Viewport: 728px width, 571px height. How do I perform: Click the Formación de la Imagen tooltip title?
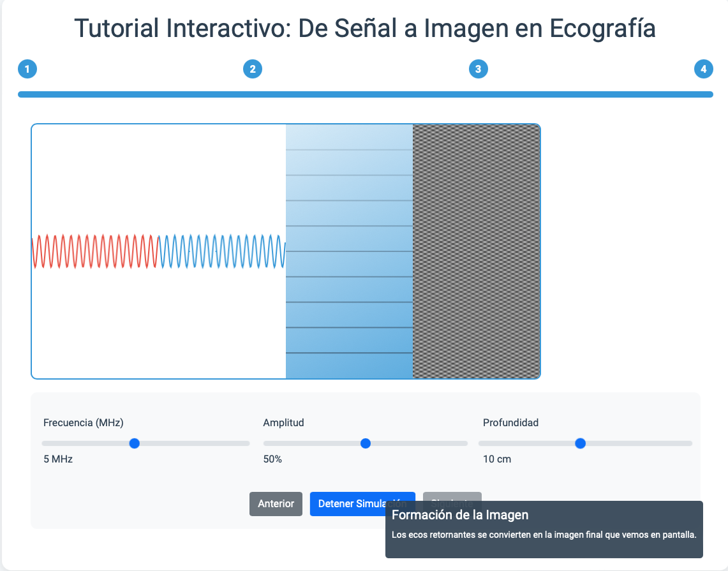click(459, 515)
